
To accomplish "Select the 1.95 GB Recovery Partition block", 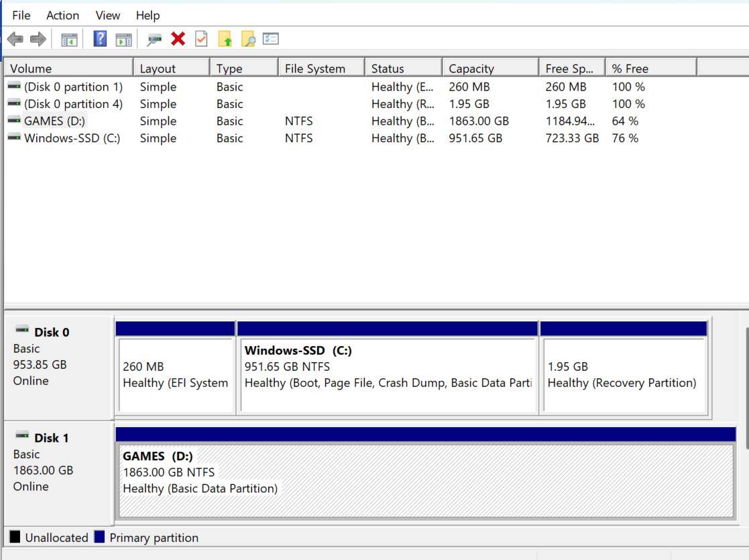I will (x=624, y=374).
